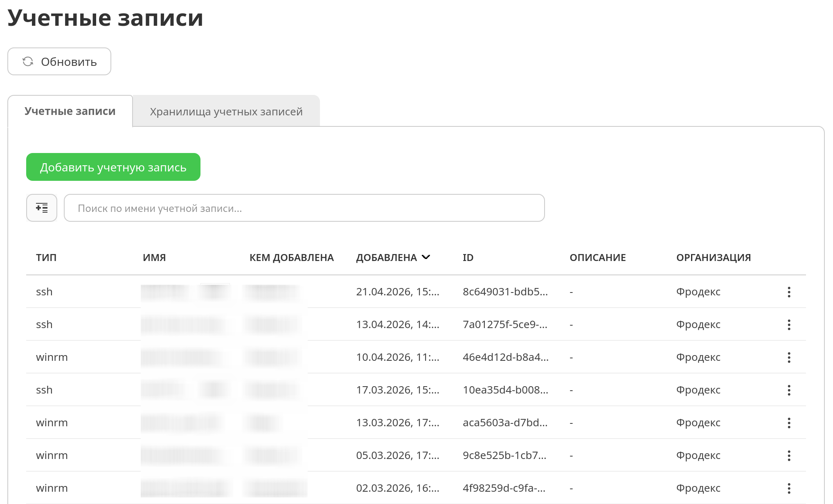The height and width of the screenshot is (504, 833).
Task: Click the Организация column header
Action: [x=714, y=257]
